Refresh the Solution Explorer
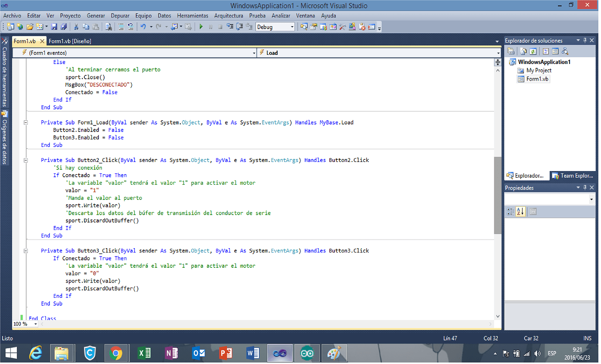This screenshot has height=364, width=601. point(533,51)
